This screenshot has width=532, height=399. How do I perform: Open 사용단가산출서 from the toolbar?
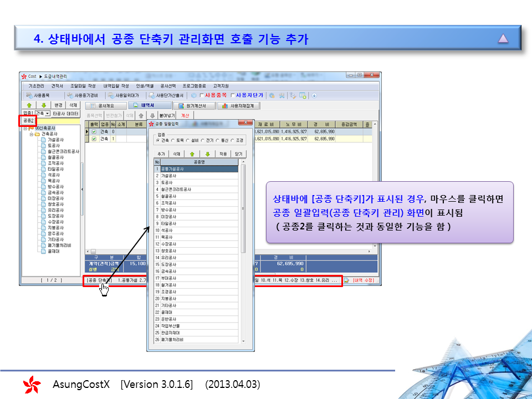coord(166,95)
